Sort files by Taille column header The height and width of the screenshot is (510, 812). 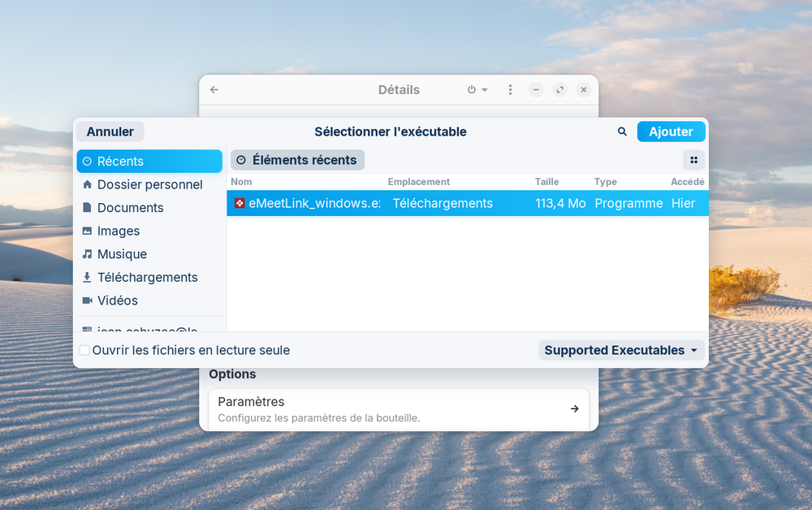[x=546, y=182]
